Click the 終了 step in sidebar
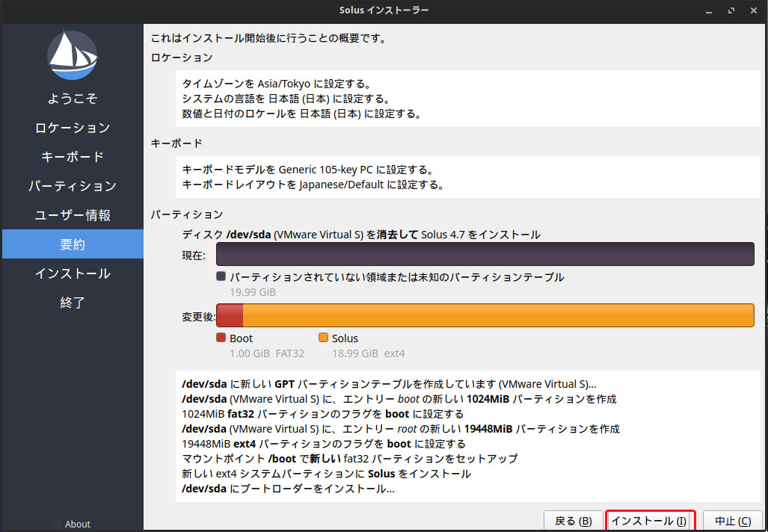768x532 pixels. coord(73,303)
